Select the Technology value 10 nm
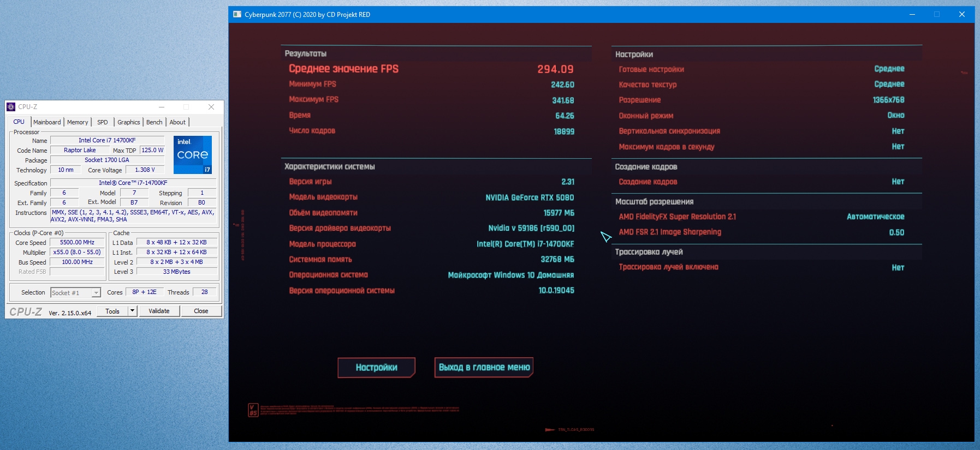This screenshot has width=980, height=450. tap(66, 170)
